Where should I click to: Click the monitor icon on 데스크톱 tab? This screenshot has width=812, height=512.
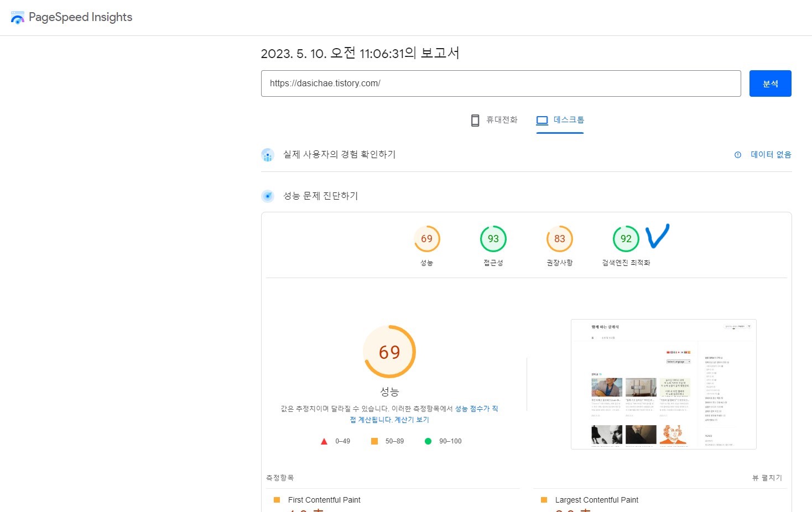(x=542, y=120)
